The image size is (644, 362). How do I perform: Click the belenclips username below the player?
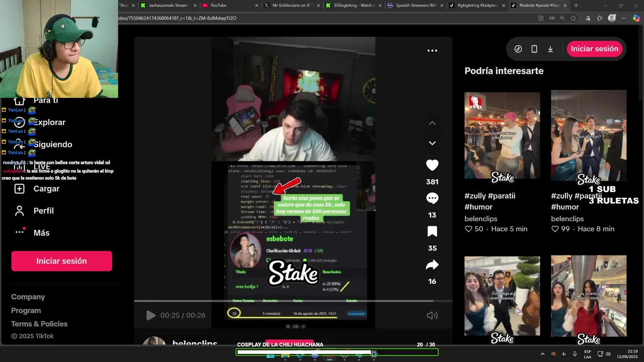pos(195,343)
